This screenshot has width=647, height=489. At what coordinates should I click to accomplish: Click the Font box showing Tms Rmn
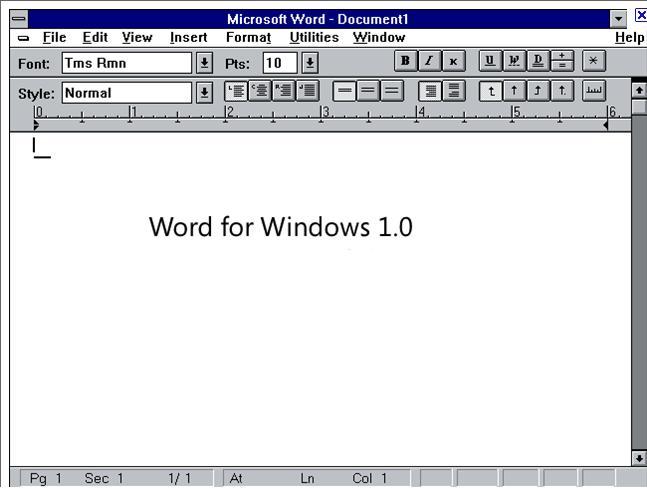tap(127, 63)
